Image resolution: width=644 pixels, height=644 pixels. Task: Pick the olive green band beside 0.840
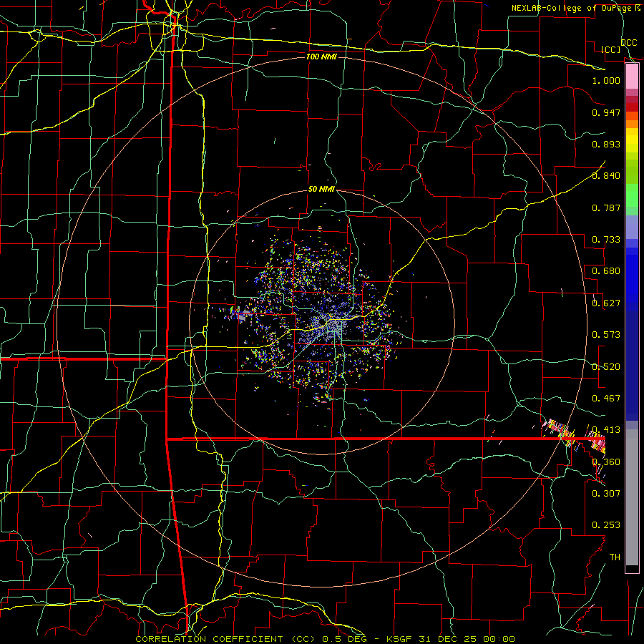point(632,172)
